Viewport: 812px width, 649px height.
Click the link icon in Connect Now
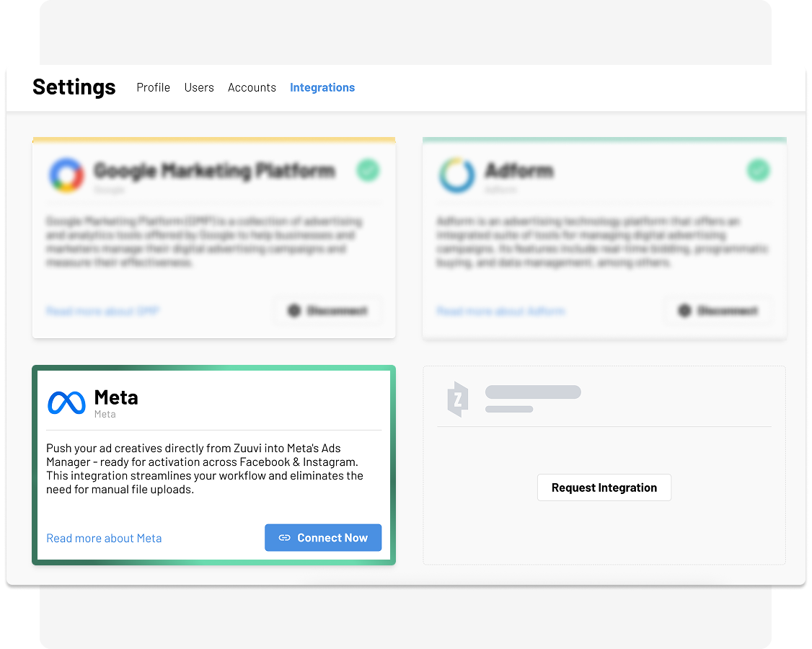coord(285,538)
